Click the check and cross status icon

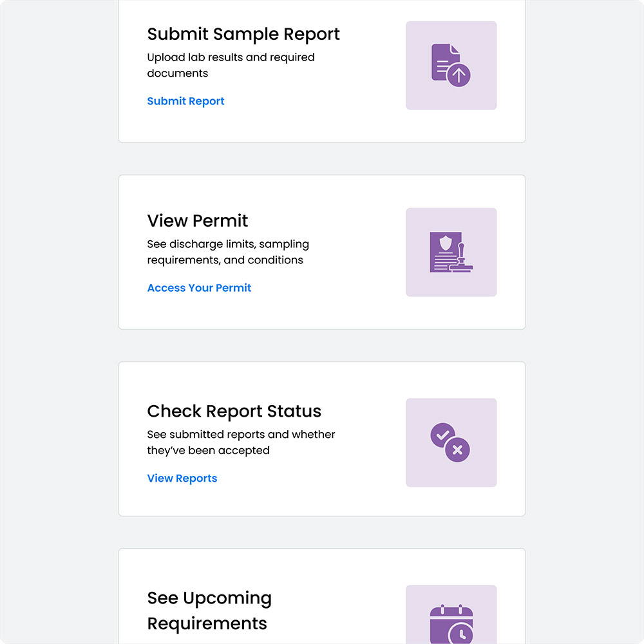(x=450, y=442)
